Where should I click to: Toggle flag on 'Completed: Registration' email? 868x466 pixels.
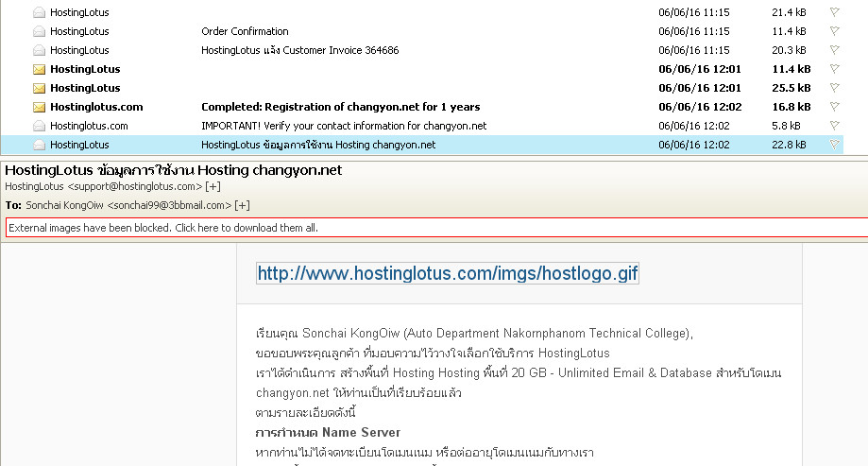835,107
